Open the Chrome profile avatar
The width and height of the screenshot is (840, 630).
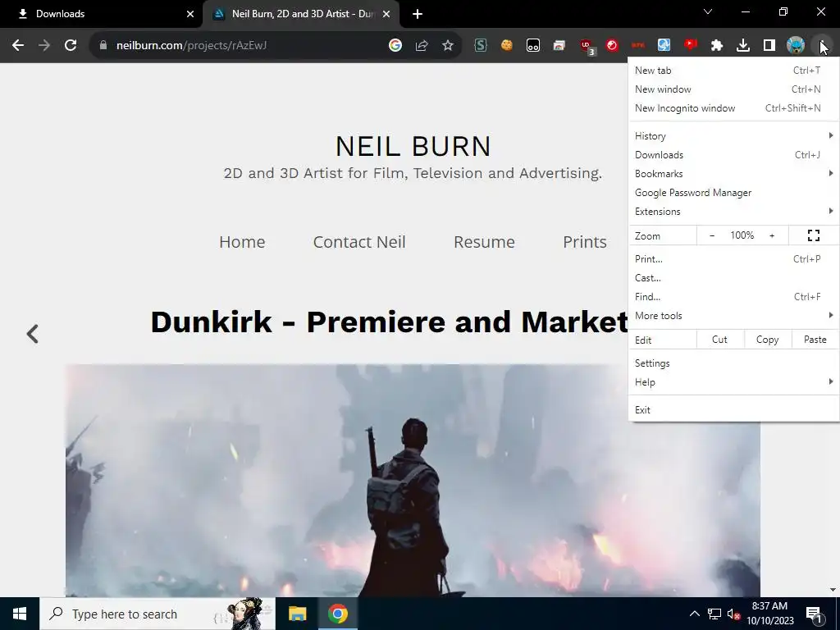796,46
